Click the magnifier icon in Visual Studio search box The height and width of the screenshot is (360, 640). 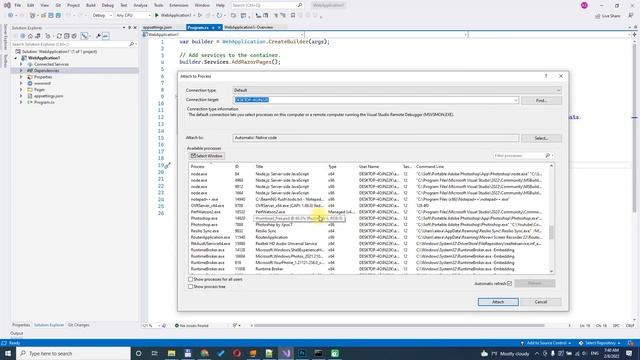point(300,5)
